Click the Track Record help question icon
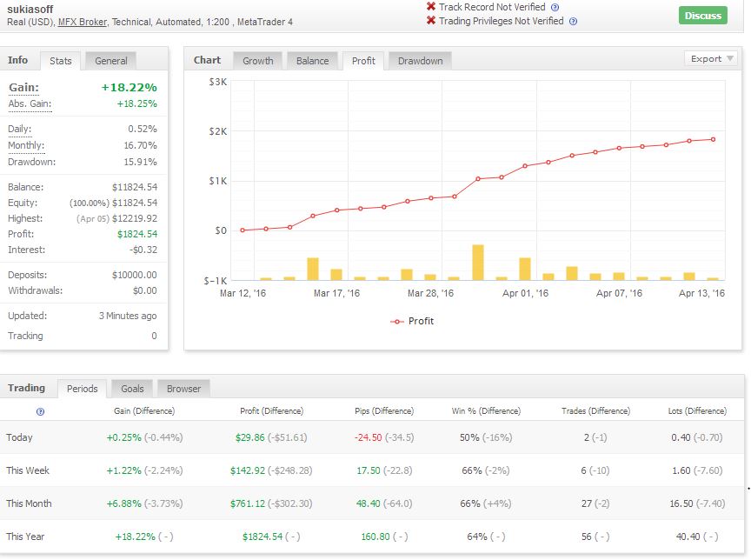This screenshot has width=751, height=560. (x=555, y=7)
